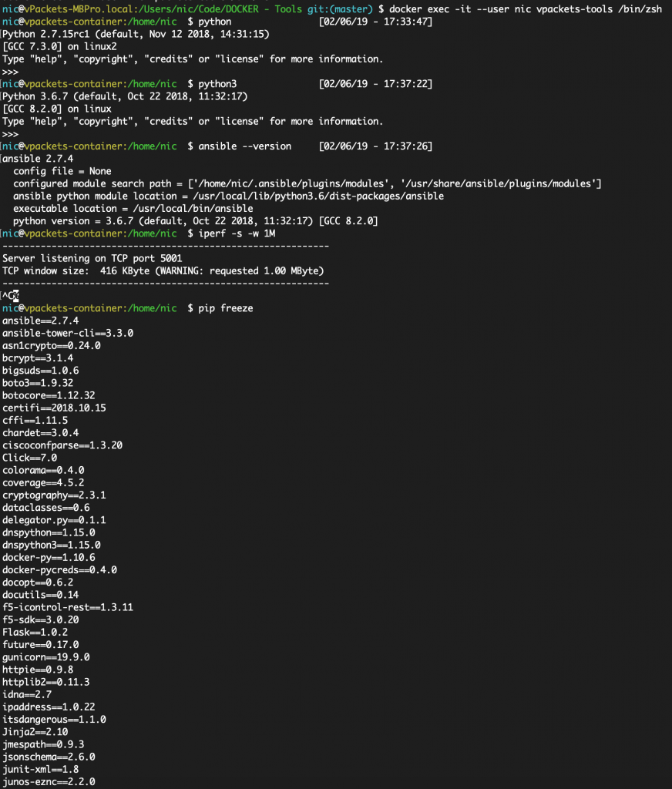This screenshot has width=672, height=789.
Task: Click the 'Server listening on TCP port 5001' line
Action: point(92,258)
